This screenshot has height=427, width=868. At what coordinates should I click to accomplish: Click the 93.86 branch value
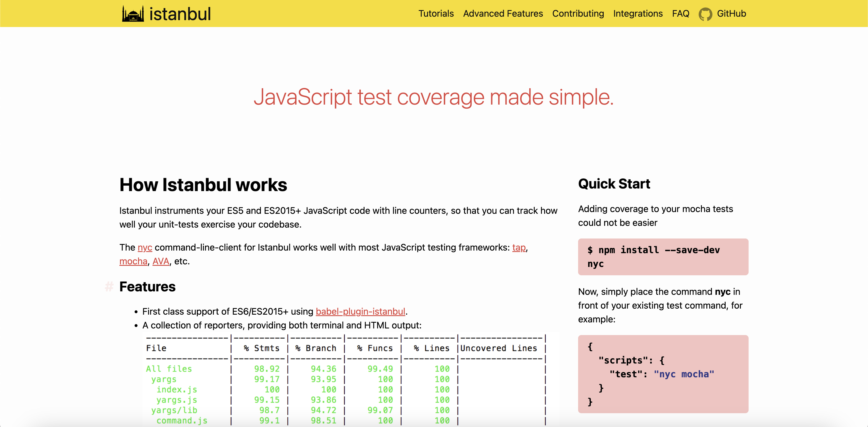click(323, 400)
